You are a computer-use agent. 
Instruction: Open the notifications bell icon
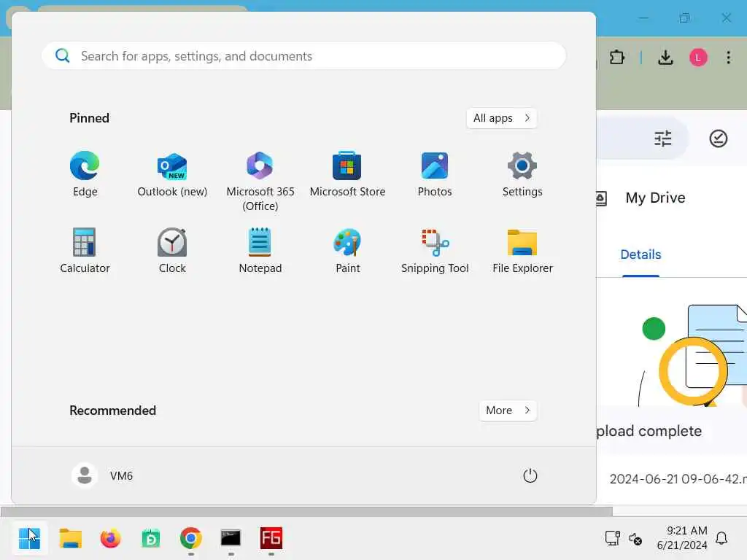point(721,538)
